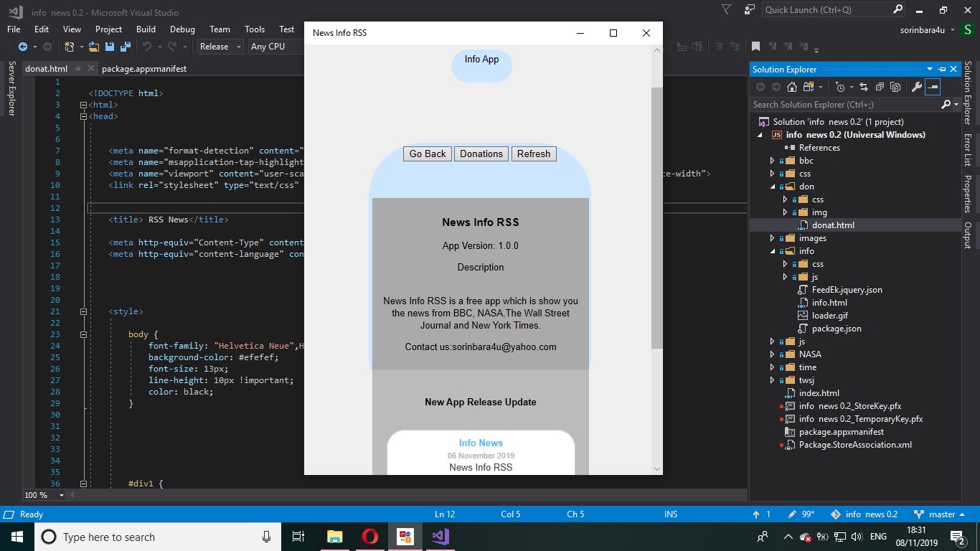
Task: Click the Pending Changes Filter clock icon
Action: 841,87
